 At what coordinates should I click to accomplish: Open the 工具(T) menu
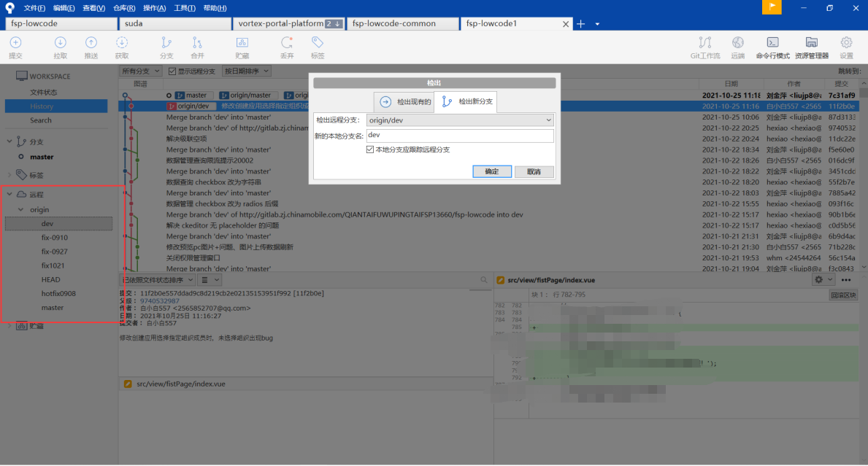point(185,8)
